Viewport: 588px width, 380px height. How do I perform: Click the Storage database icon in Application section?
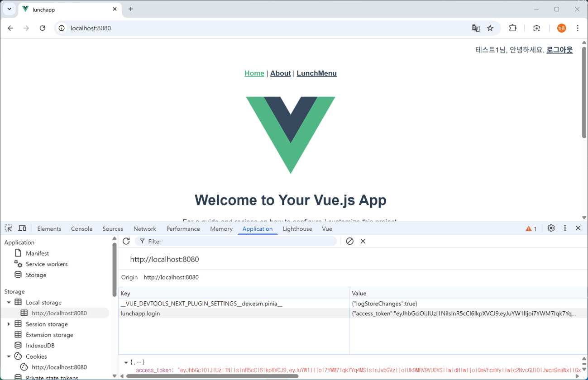18,275
